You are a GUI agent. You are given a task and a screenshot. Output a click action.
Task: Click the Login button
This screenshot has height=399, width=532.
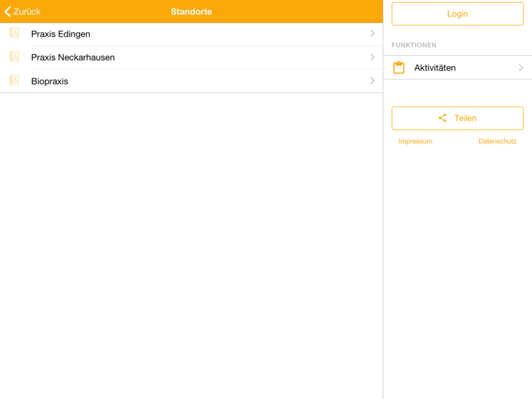pos(458,14)
